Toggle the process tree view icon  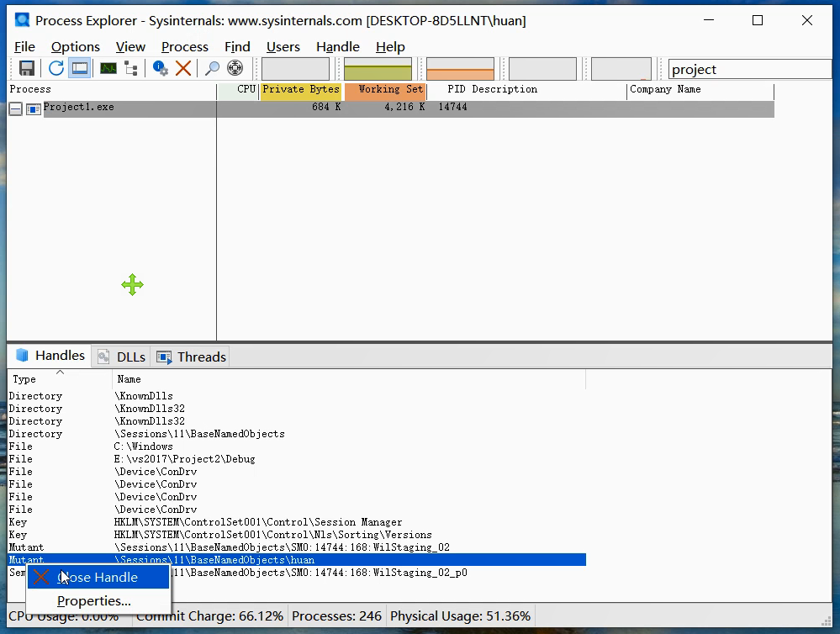click(131, 69)
